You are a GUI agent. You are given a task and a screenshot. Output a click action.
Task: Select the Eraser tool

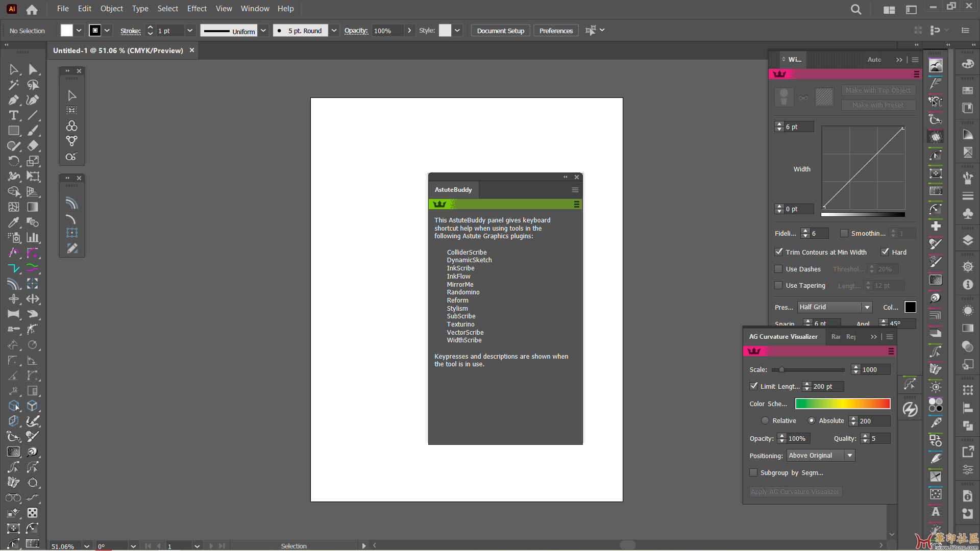point(33,146)
